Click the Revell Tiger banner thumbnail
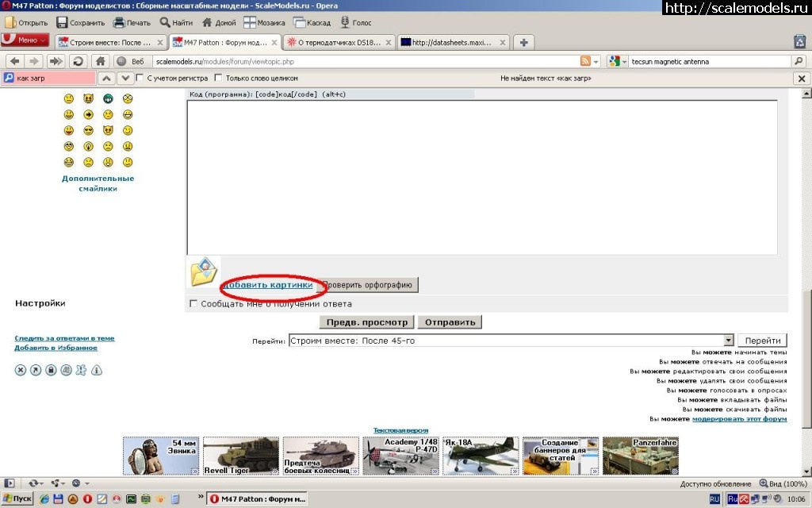 [241, 456]
